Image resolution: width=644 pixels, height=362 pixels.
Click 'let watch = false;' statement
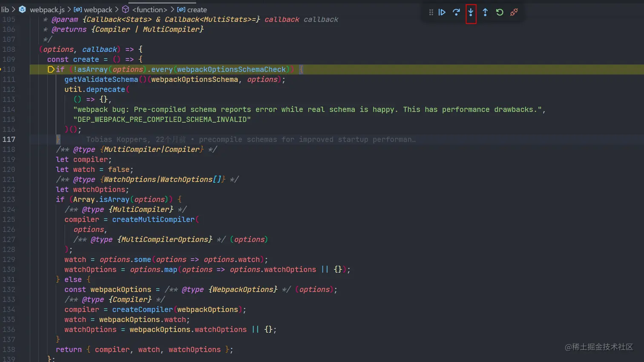coord(95,169)
